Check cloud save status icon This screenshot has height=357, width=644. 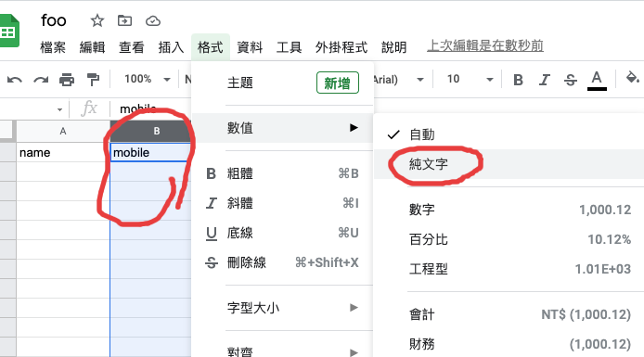click(x=153, y=21)
